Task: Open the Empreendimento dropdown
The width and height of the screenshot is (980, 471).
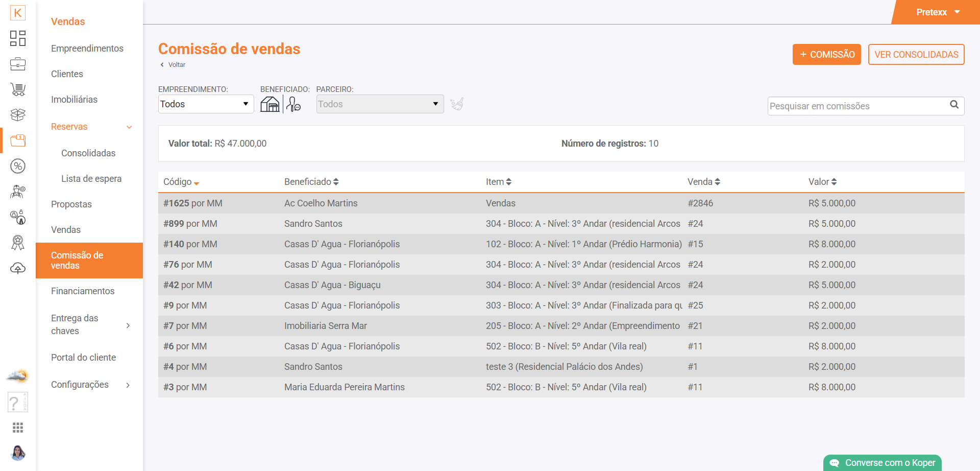Action: [x=206, y=104]
